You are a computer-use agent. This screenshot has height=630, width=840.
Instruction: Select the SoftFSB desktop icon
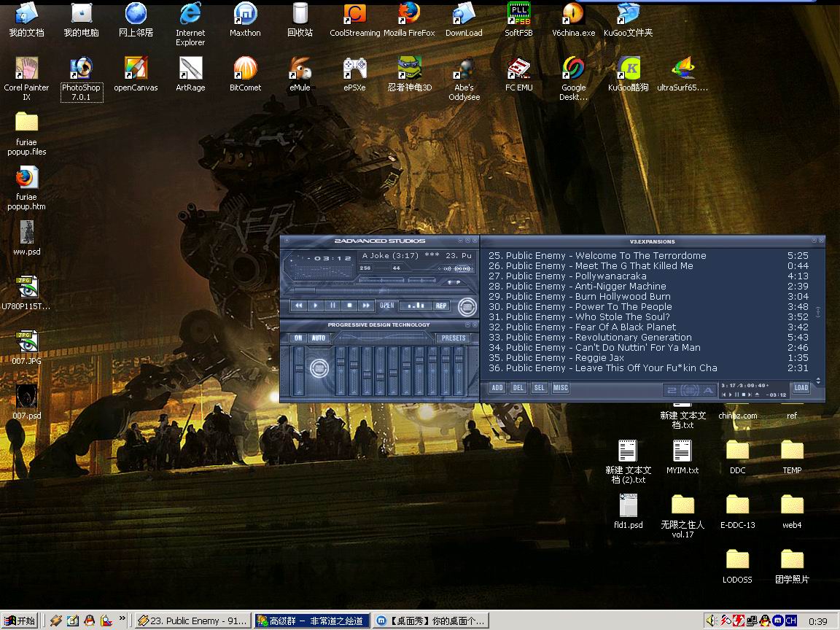click(518, 19)
